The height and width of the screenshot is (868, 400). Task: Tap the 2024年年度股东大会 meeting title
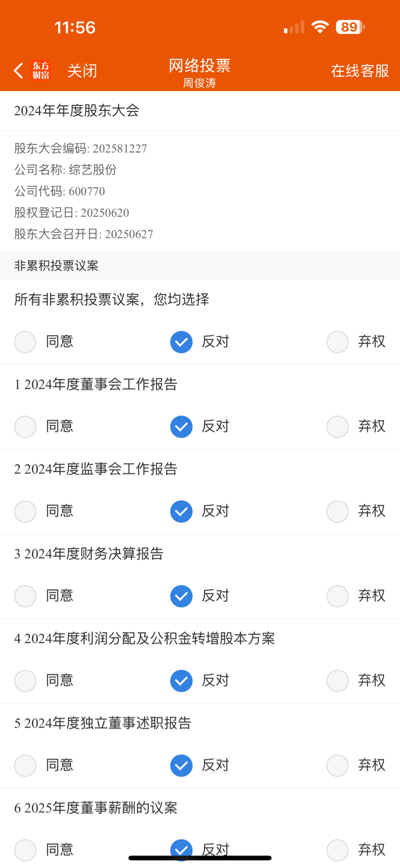(77, 111)
